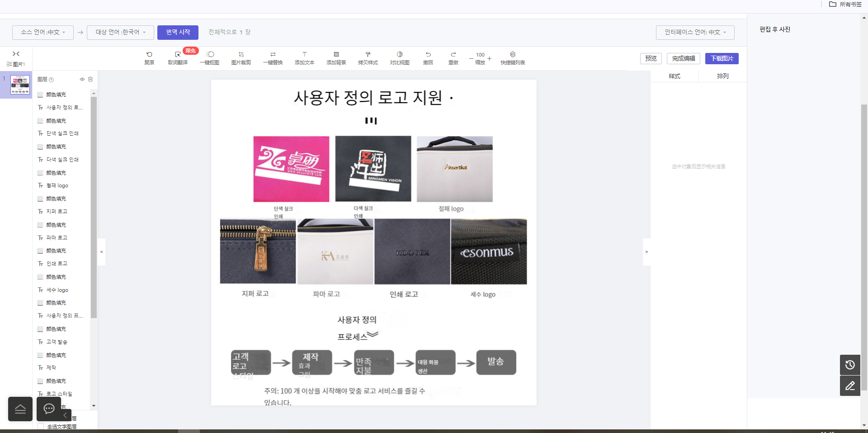Click the 取词翻译 word translation tool

(x=178, y=58)
